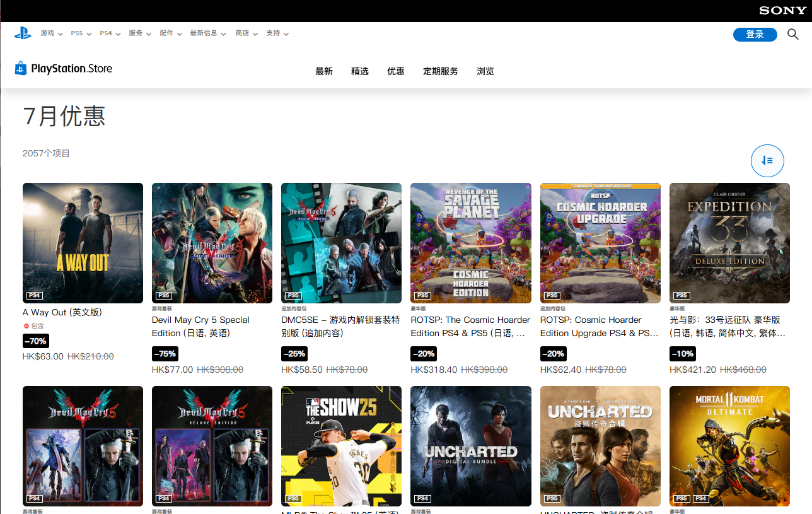Open the Cosmic Hoarder Upgrade cover image
Screen dimensions: 812x514
(600, 243)
